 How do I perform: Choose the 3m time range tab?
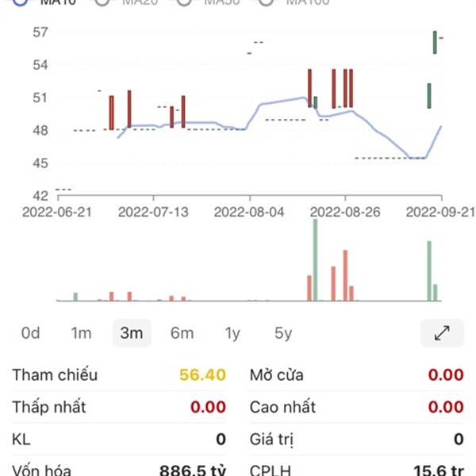(132, 333)
